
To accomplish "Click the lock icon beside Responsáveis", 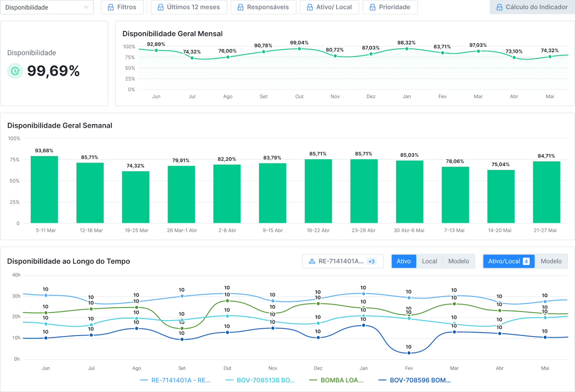I will (x=240, y=7).
